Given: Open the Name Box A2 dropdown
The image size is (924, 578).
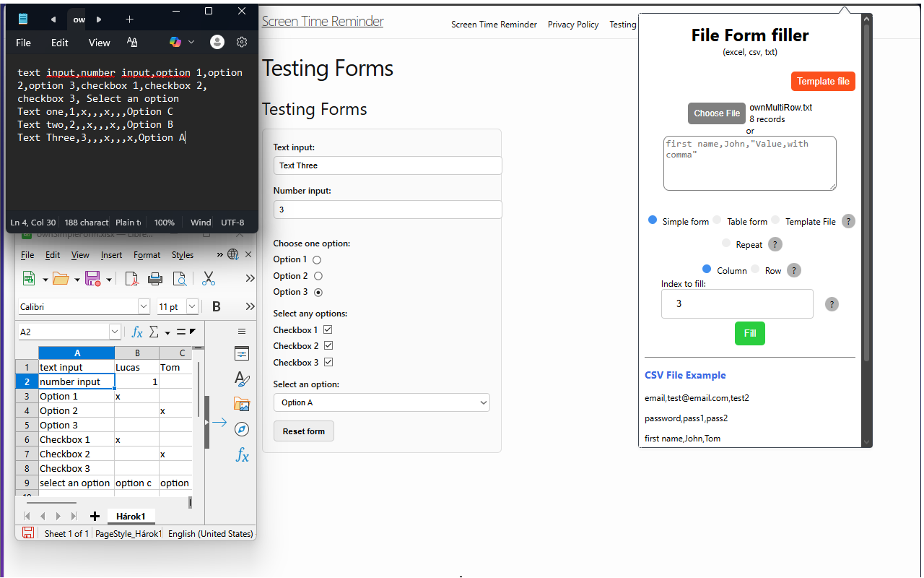Looking at the screenshot, I should click(x=115, y=332).
